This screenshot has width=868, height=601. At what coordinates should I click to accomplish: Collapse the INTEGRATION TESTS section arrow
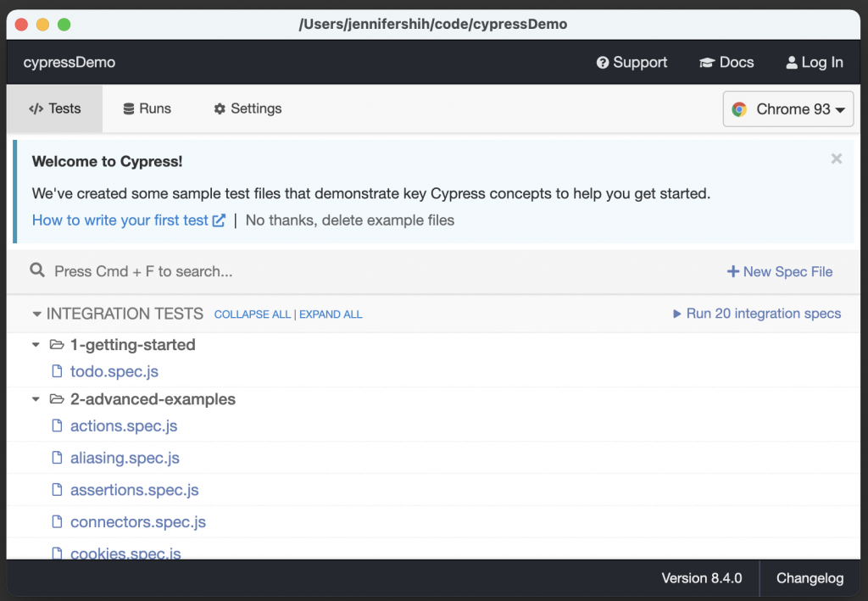36,314
